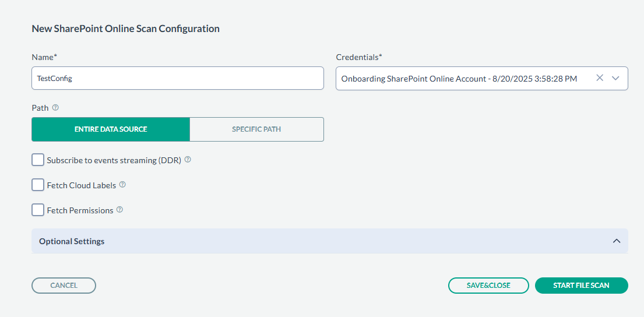Viewport: 644px width, 317px height.
Task: Tick the Fetch Cloud Labels checkbox
Action: 38,185
